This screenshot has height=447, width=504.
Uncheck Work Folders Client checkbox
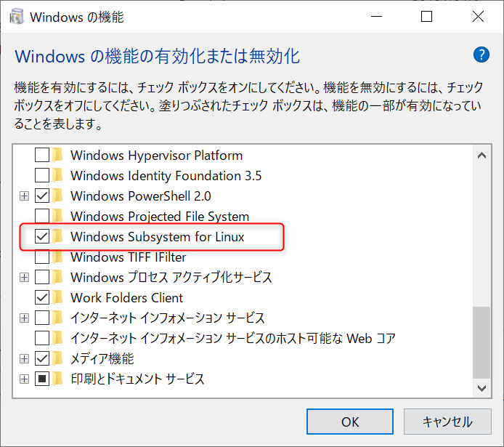pos(42,297)
